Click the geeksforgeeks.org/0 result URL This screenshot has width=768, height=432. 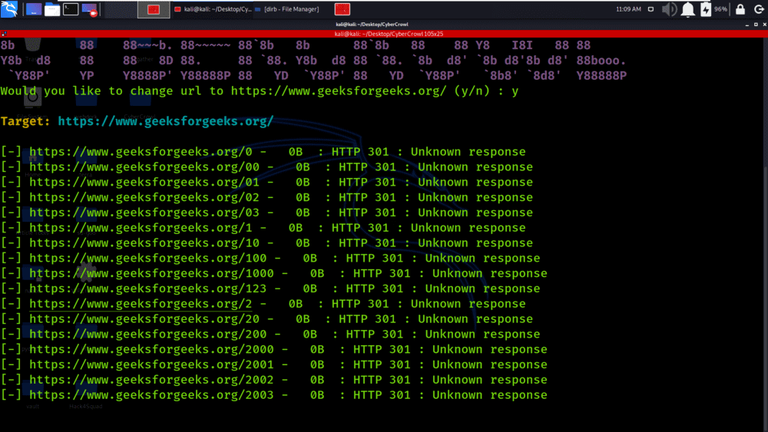[141, 152]
